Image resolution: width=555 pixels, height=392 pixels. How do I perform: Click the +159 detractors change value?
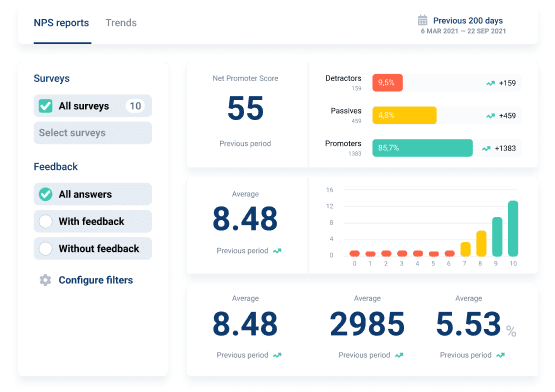(507, 83)
